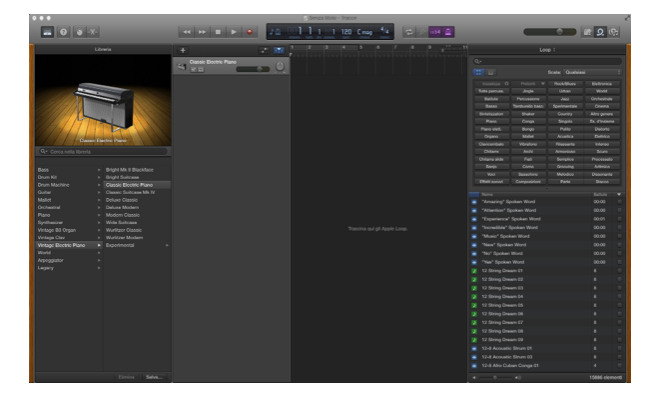Open the Scala Qualsiasi dropdown
Image resolution: width=657 pixels, height=396 pixels.
592,72
